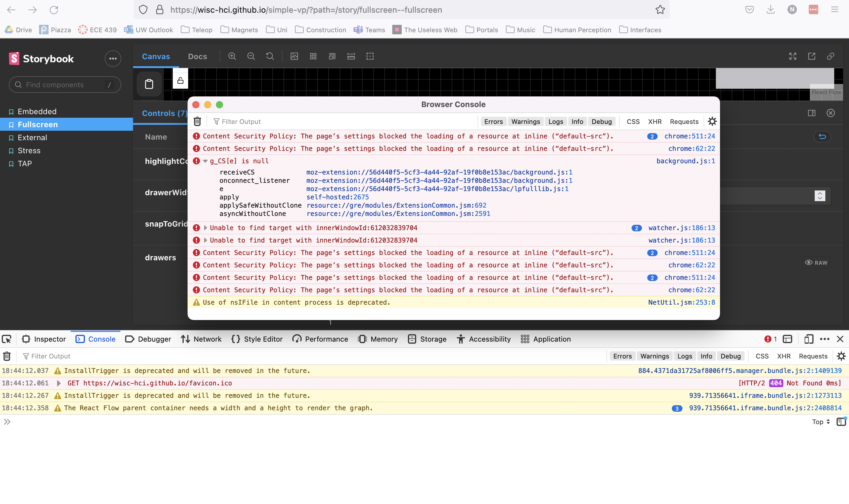This screenshot has height=504, width=849.
Task: Enable measure mode with the ruler icon
Action: [x=351, y=56]
